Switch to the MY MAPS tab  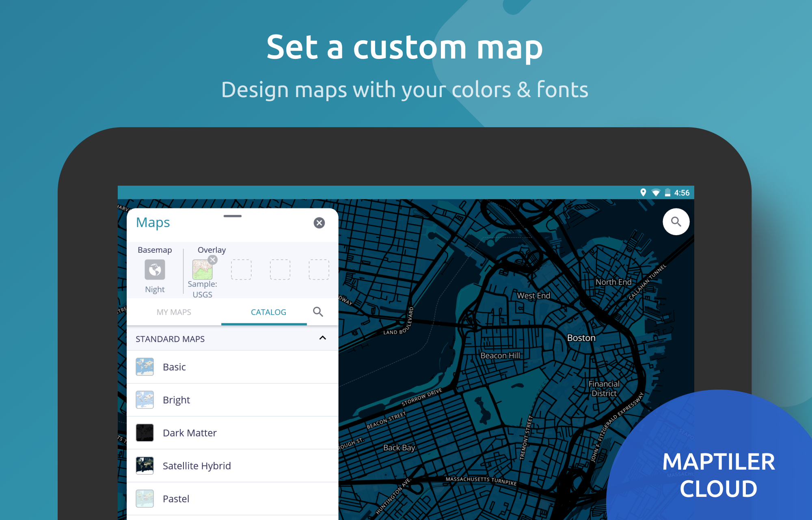pos(174,312)
